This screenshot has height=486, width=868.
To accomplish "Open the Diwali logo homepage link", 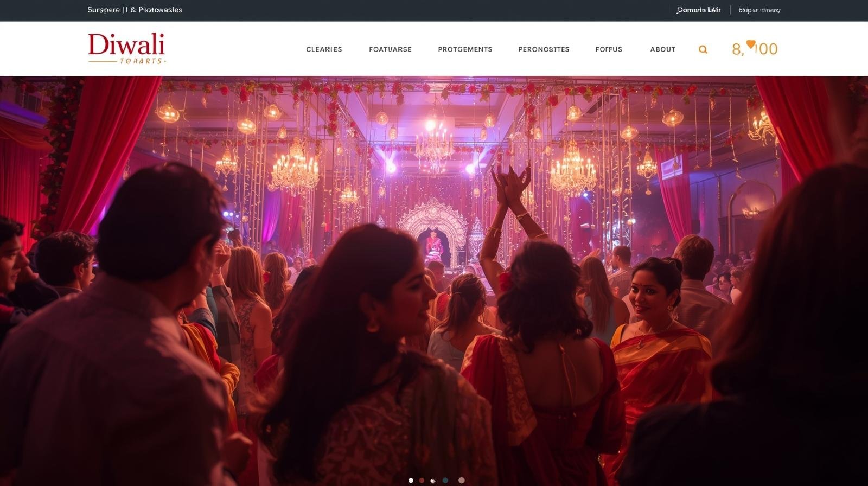I will point(126,44).
